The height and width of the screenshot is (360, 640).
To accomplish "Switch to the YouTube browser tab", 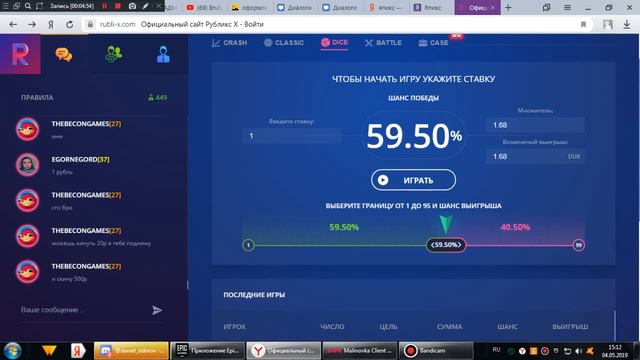I will pos(203,7).
